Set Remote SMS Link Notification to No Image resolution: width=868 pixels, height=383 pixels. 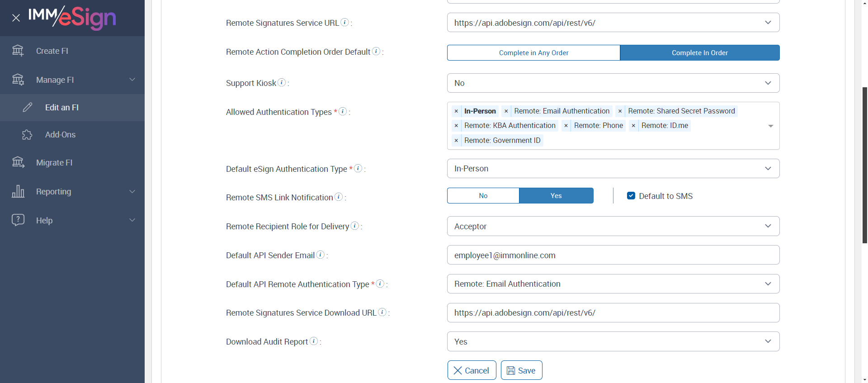[483, 196]
